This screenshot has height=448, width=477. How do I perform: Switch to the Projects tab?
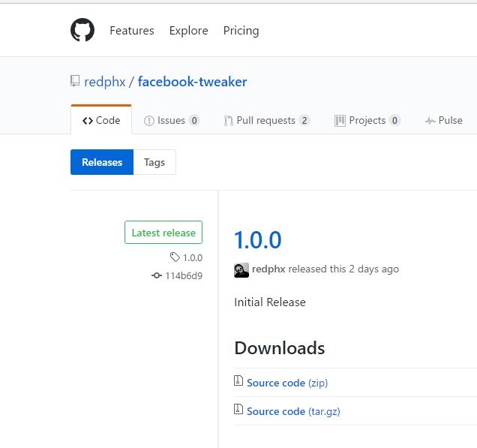(x=367, y=121)
